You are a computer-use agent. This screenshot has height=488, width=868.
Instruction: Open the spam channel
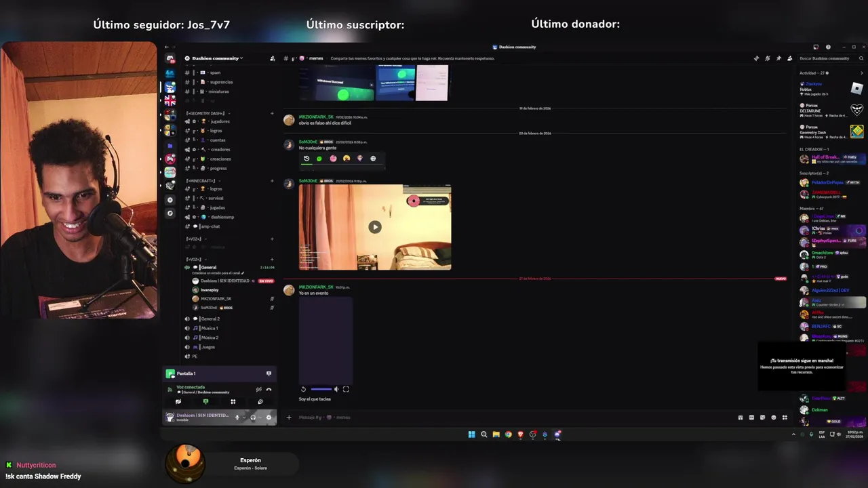coord(215,73)
